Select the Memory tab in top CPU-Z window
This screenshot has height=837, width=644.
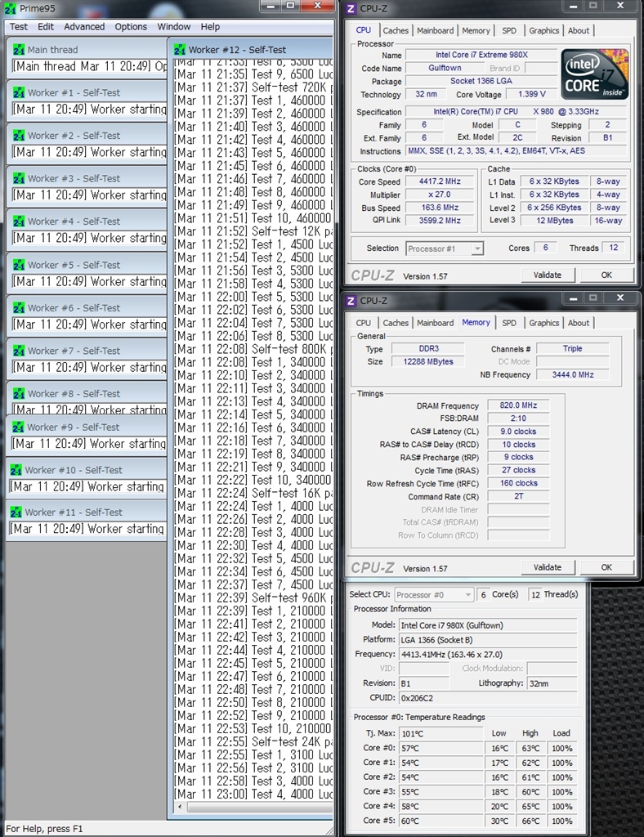click(x=476, y=31)
